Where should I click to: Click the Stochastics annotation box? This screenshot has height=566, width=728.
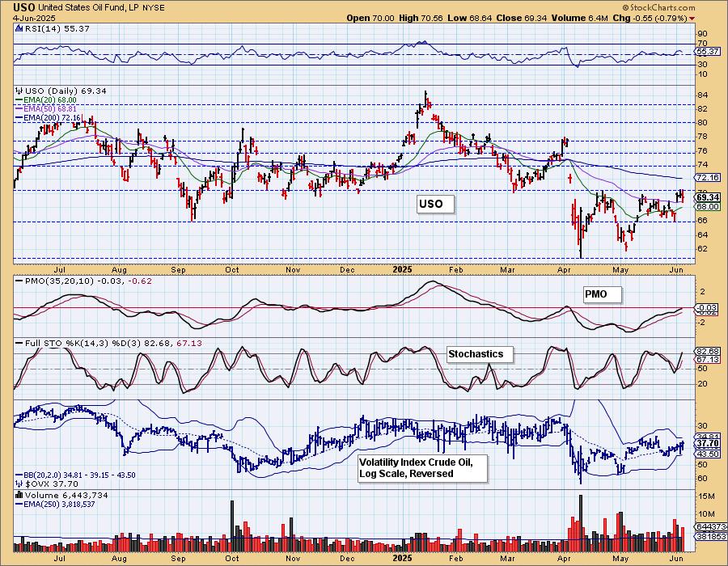click(480, 354)
